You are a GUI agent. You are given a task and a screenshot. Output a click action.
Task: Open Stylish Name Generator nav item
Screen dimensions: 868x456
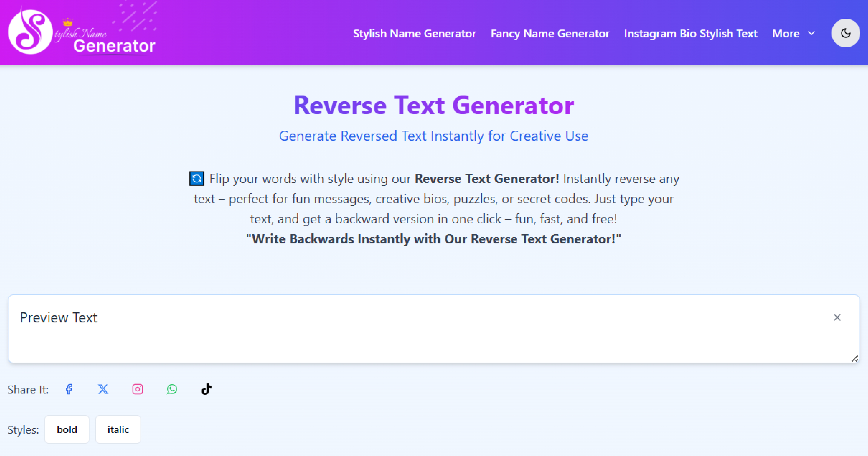point(414,33)
